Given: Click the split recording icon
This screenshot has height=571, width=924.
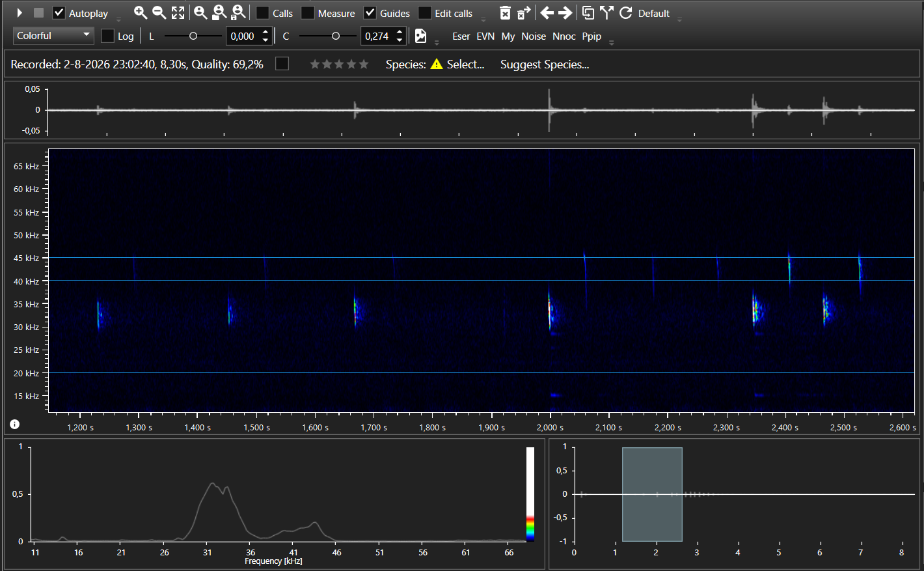Looking at the screenshot, I should [606, 12].
